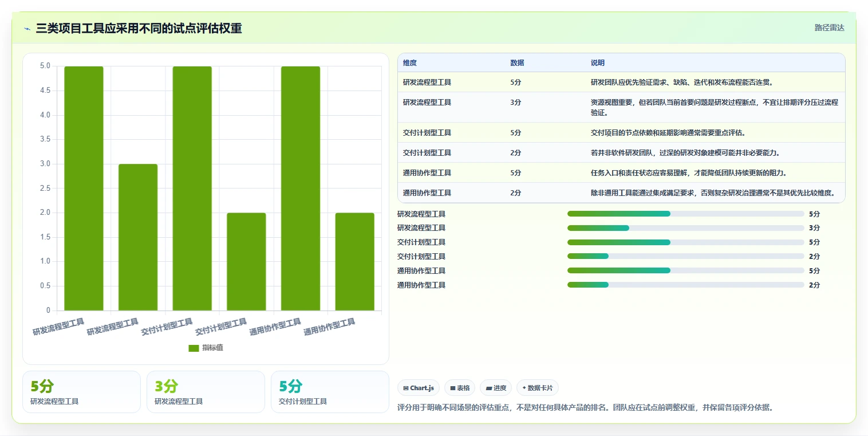This screenshot has width=868, height=436.
Task: Click the footer note starting 评分用于明确不同场景
Action: (586, 408)
